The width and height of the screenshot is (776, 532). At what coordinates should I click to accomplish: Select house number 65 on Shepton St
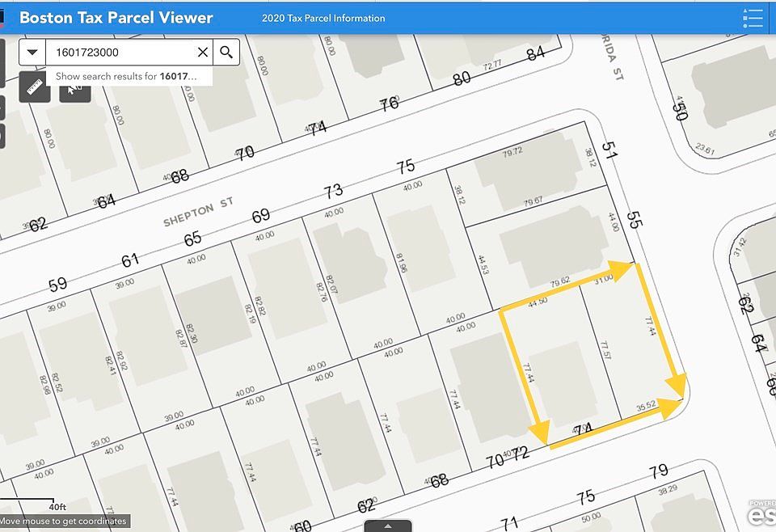pyautogui.click(x=192, y=239)
